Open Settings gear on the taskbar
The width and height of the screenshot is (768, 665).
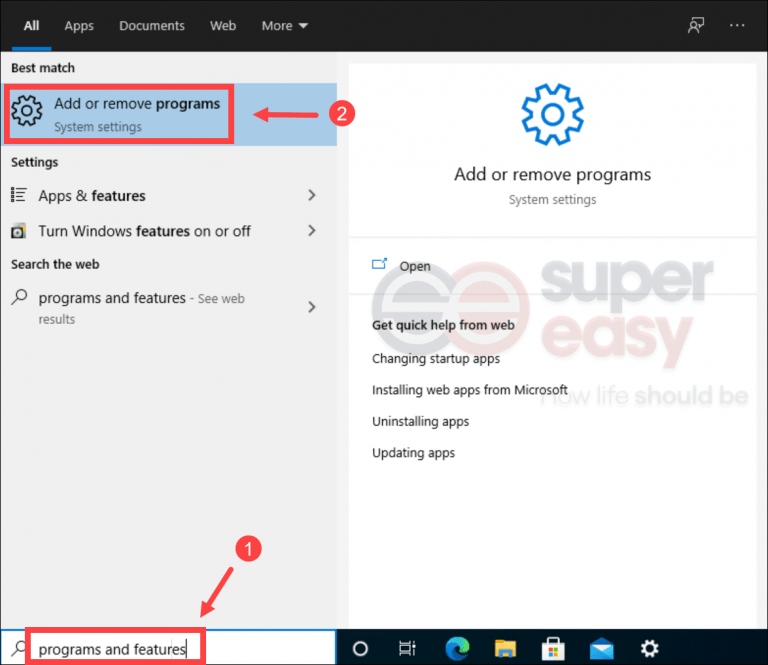pos(649,649)
